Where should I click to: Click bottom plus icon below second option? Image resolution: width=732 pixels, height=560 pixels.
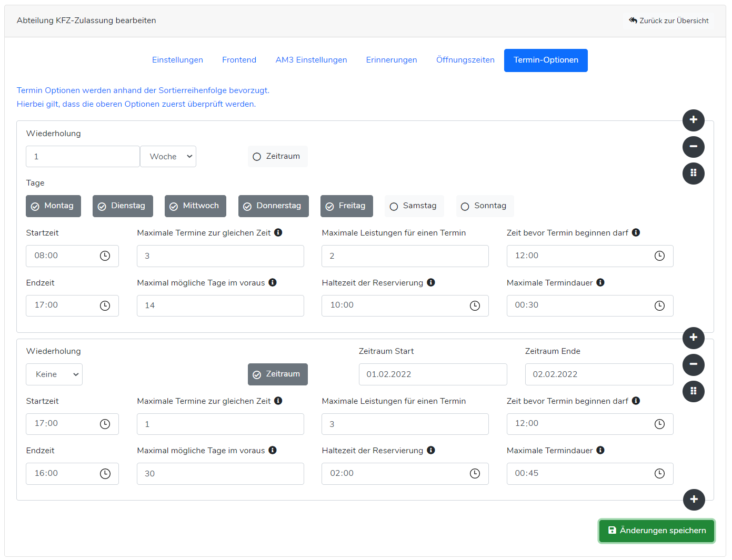point(694,500)
